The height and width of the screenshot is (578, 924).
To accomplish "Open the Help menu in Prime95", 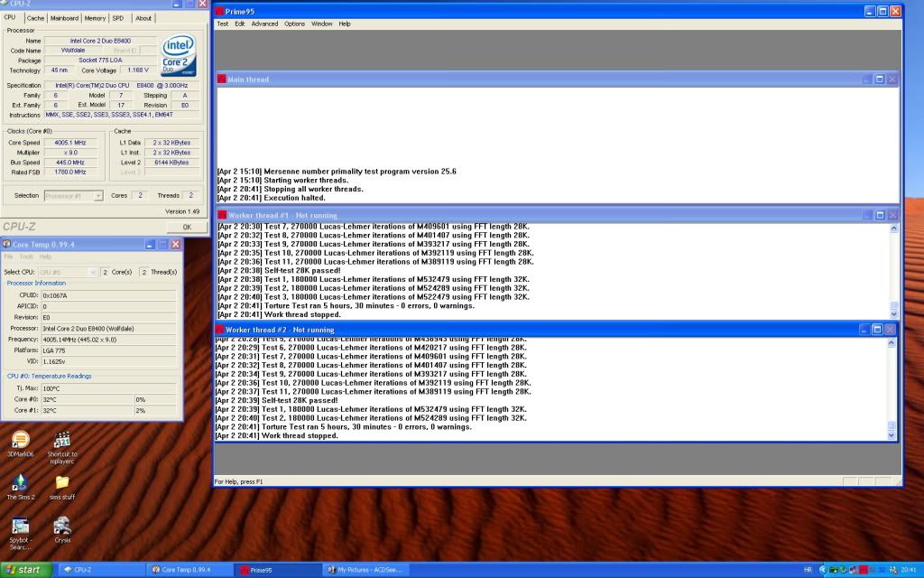I will 345,24.
